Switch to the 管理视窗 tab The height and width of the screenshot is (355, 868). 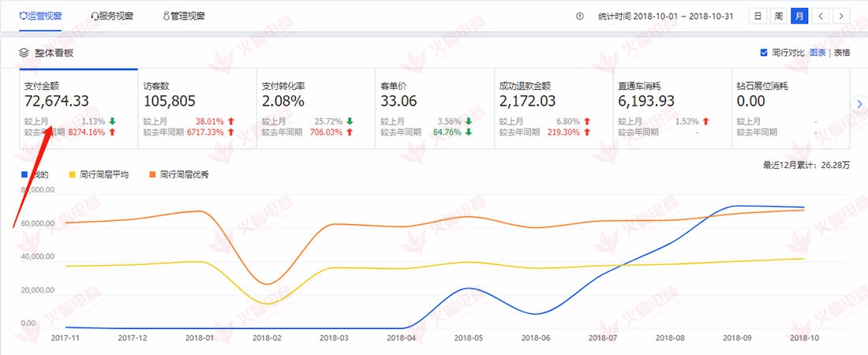pyautogui.click(x=183, y=16)
